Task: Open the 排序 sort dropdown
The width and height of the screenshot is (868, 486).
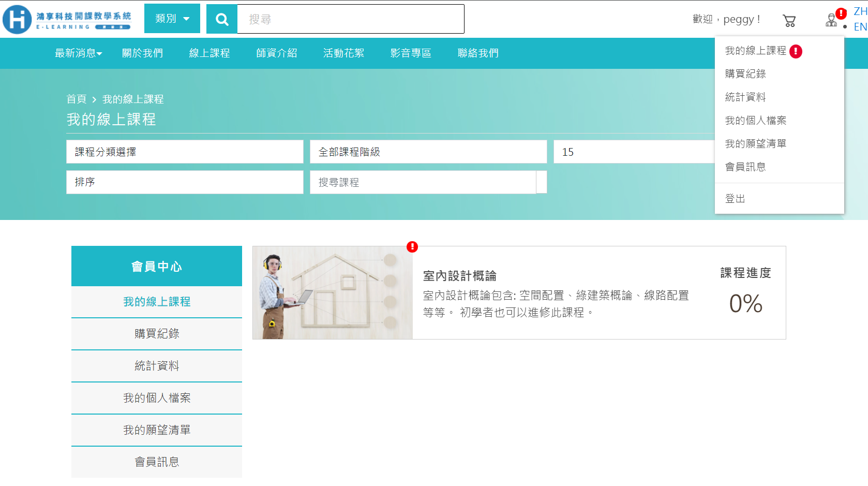Action: click(x=185, y=182)
